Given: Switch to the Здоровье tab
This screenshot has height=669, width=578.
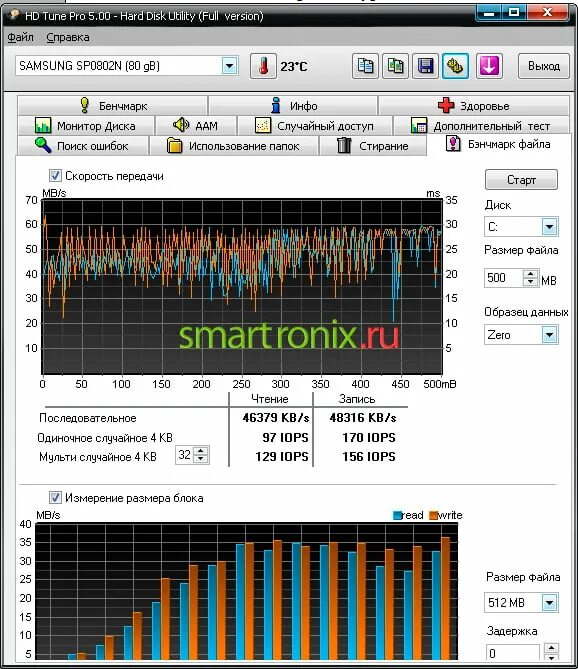Looking at the screenshot, I should (x=473, y=105).
